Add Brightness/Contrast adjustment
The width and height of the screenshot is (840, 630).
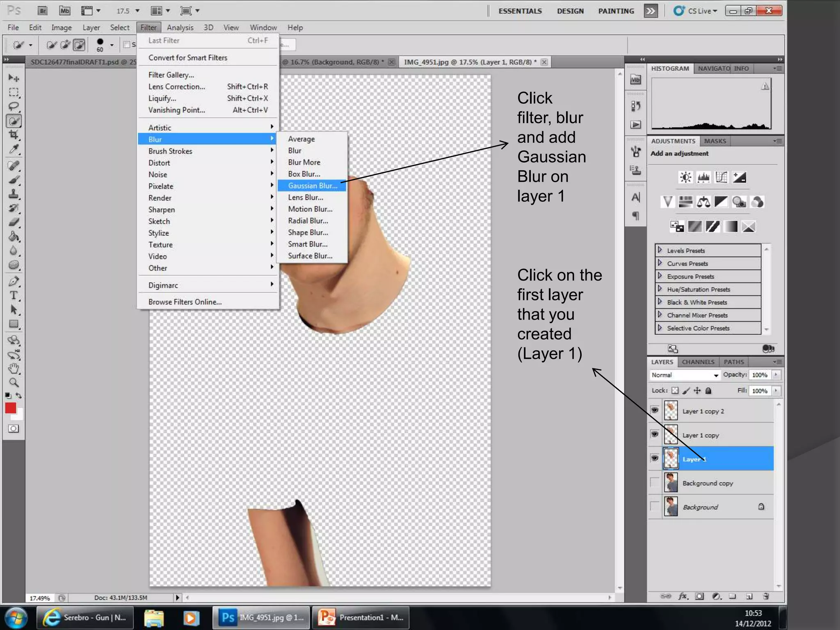pyautogui.click(x=685, y=177)
